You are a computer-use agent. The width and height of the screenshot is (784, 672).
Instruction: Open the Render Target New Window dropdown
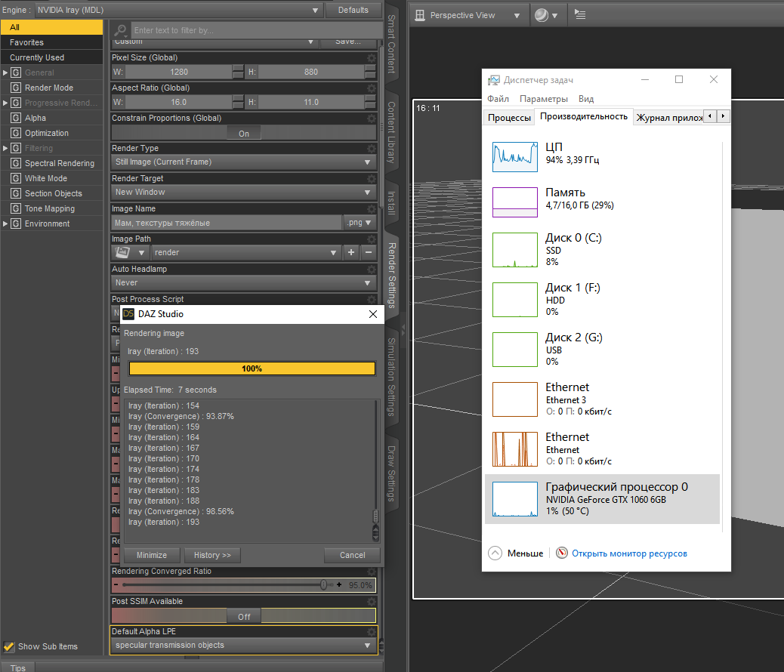point(243,192)
